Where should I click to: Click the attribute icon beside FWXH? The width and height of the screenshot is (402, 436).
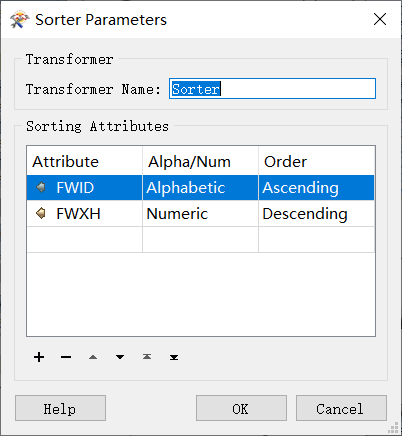(41, 213)
